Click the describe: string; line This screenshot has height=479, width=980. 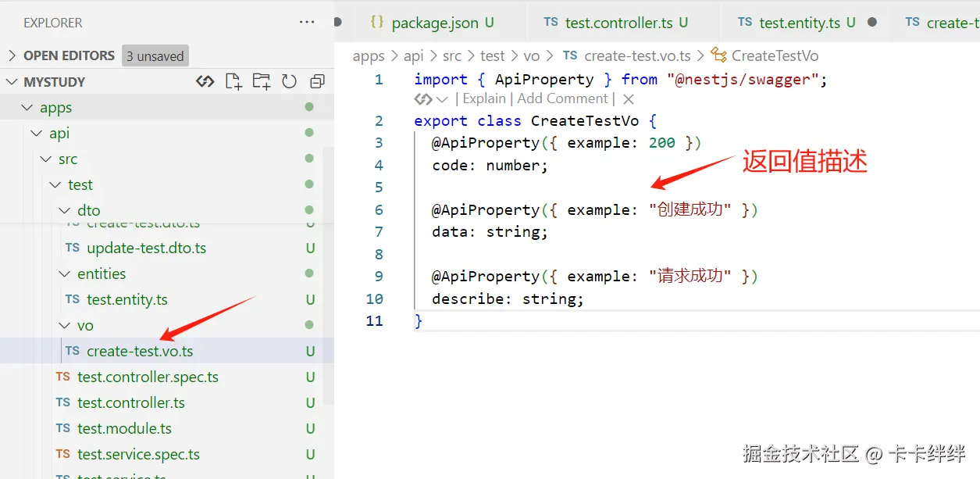pyautogui.click(x=508, y=298)
